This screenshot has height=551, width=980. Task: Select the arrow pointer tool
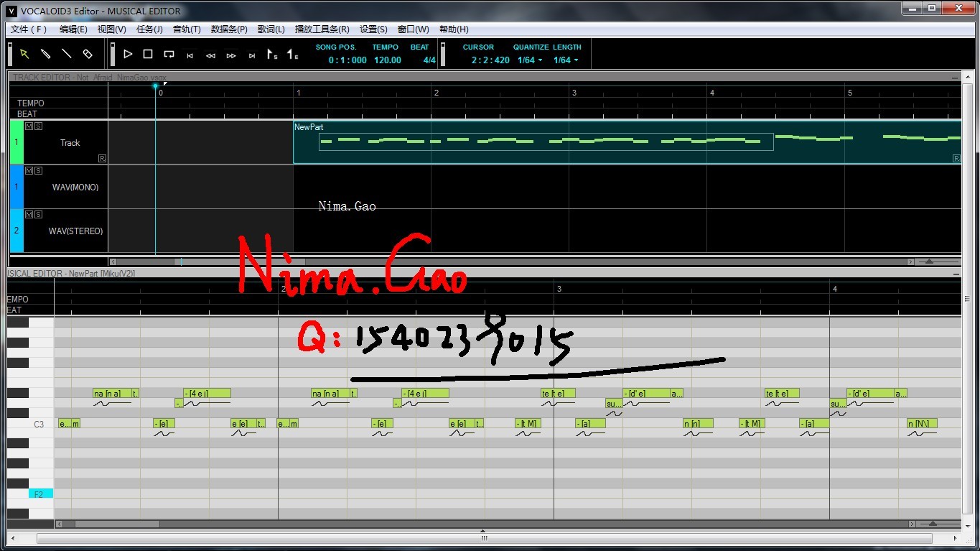24,54
